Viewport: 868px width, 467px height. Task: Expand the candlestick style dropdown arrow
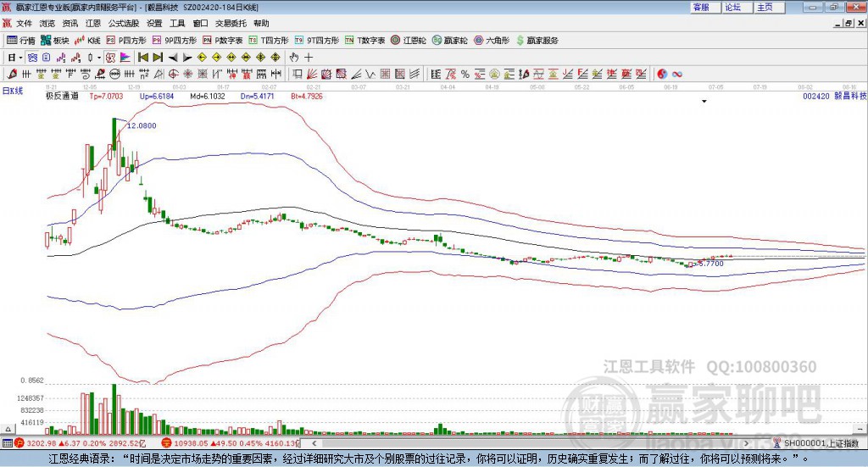click(x=99, y=58)
